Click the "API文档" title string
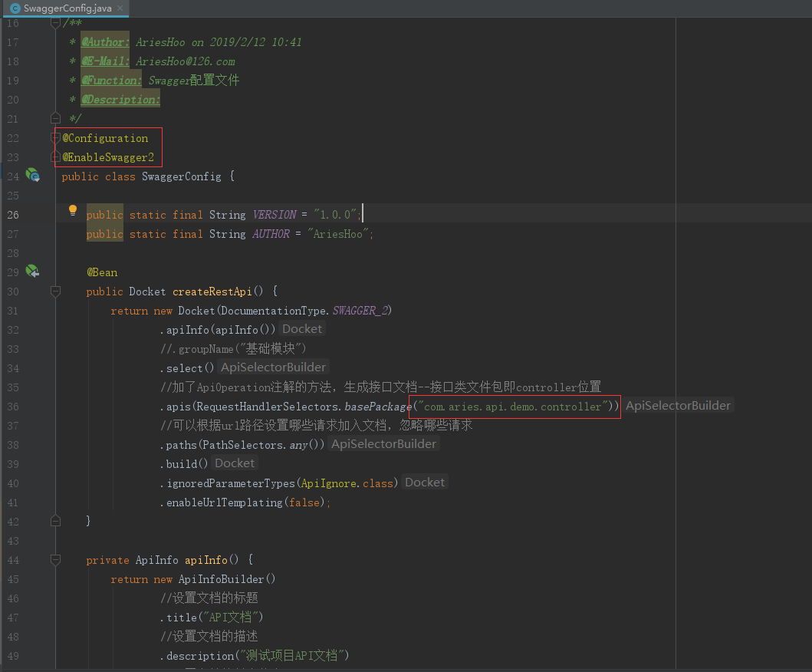 point(231,618)
